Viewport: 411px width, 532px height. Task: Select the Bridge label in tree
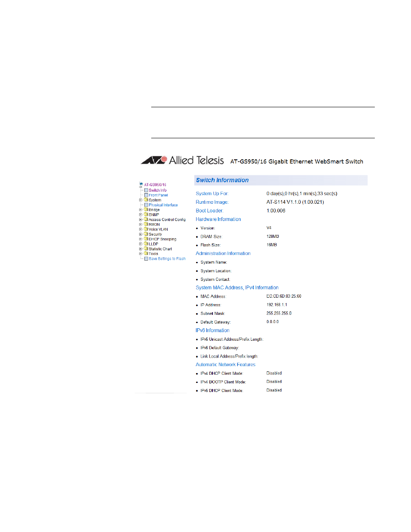pos(154,210)
